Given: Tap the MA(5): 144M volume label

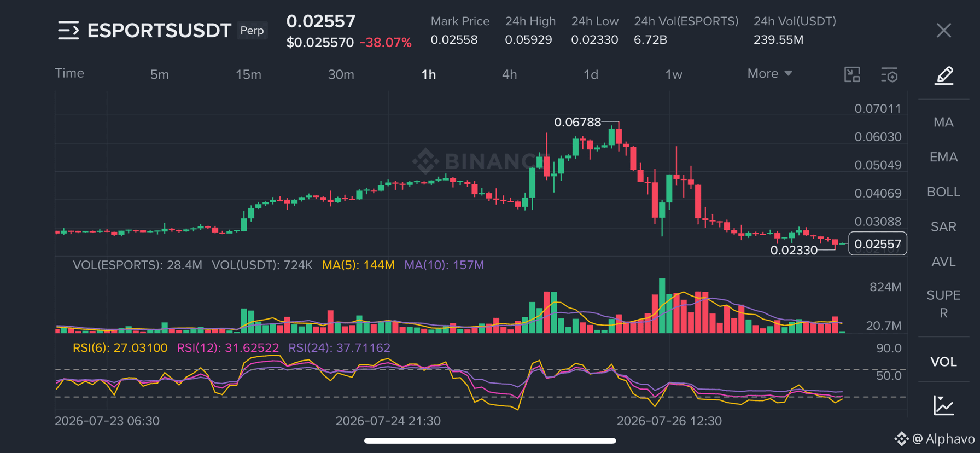Looking at the screenshot, I should 358,265.
